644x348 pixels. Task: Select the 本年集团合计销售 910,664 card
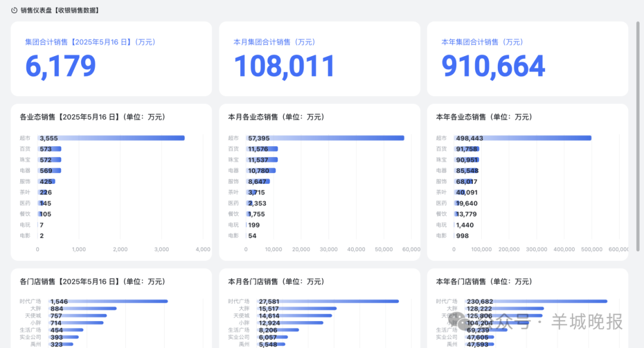click(527, 58)
